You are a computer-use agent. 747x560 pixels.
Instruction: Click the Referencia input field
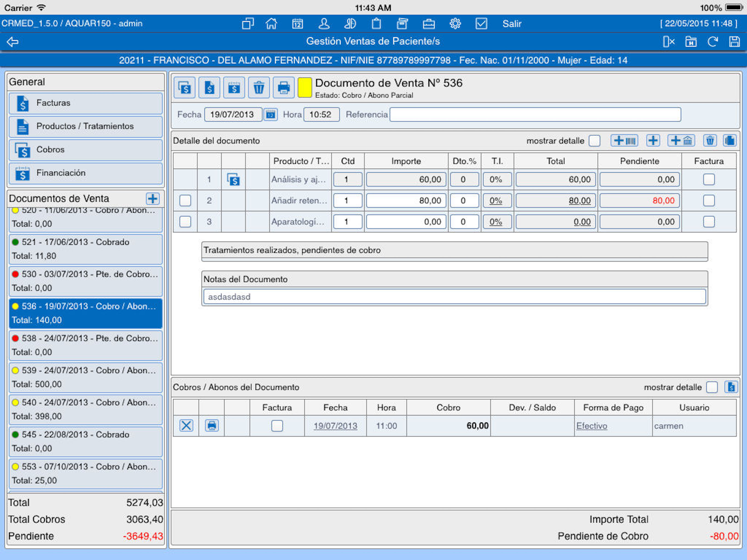(535, 115)
